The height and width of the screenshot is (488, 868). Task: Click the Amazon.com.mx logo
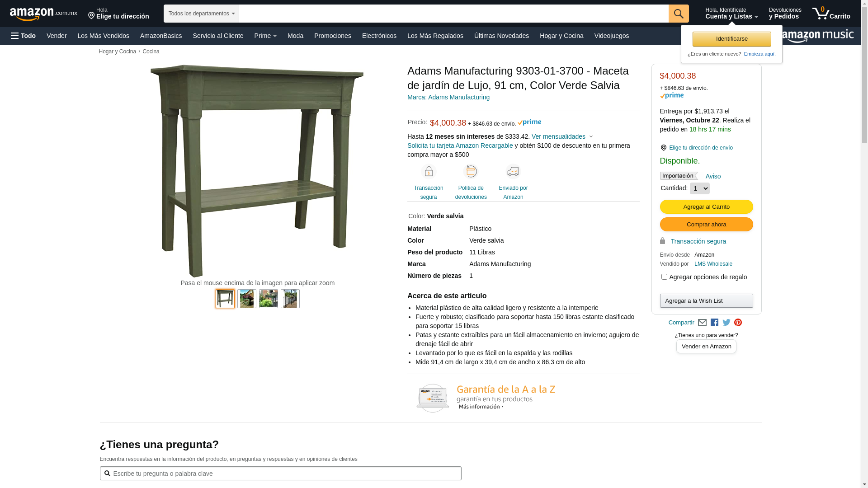click(x=43, y=14)
